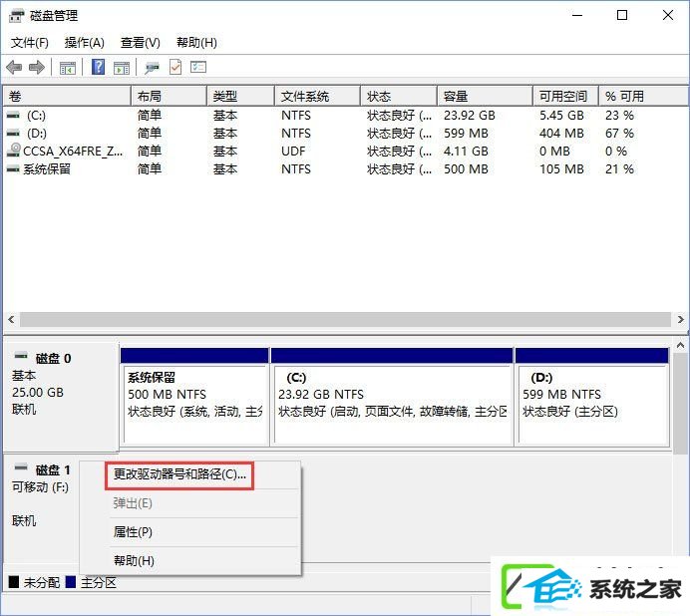Show or hide the console tree icon
Viewport: 690px width, 616px height.
pos(68,68)
